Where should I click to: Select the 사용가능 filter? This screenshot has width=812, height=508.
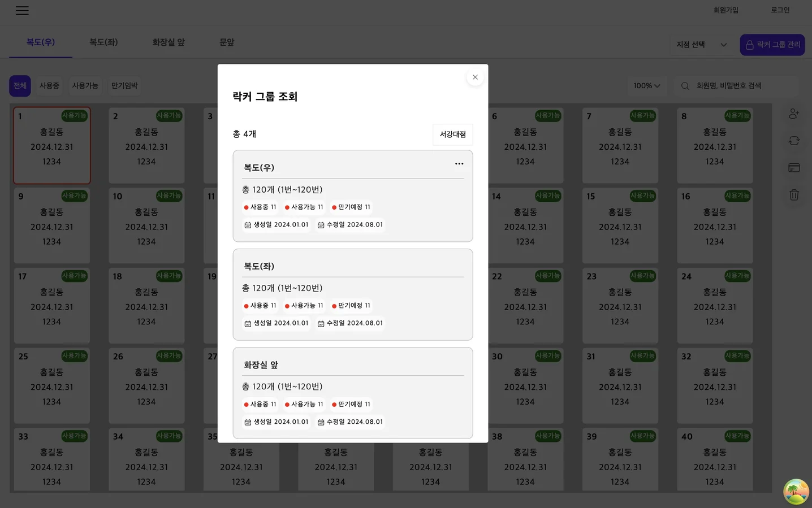click(x=85, y=86)
